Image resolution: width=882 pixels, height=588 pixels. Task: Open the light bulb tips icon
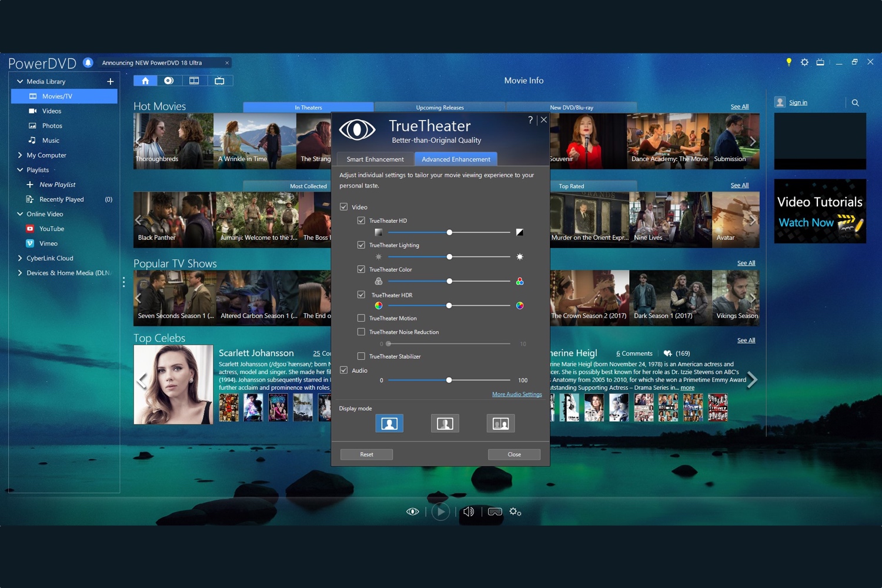(789, 62)
